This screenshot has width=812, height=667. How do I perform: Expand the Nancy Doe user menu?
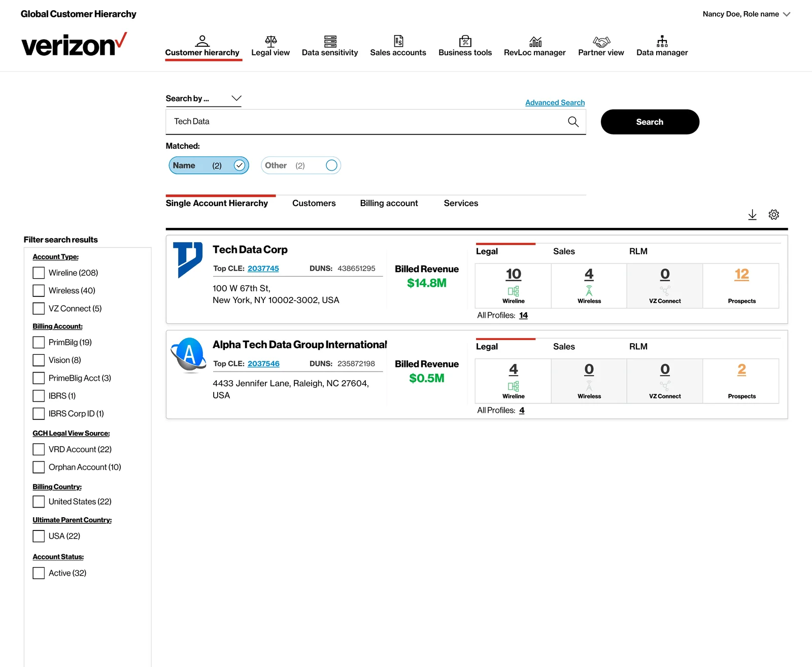pos(747,14)
